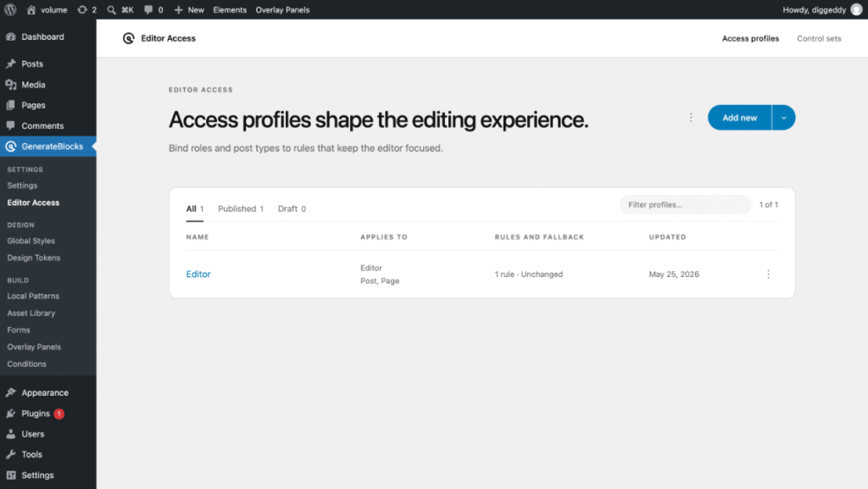Open the comments bubble in admin bar

tap(147, 9)
